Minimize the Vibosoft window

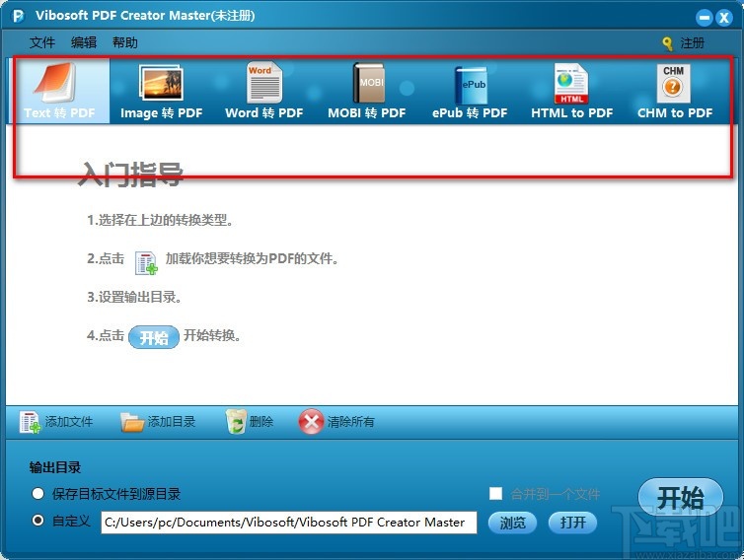click(705, 18)
